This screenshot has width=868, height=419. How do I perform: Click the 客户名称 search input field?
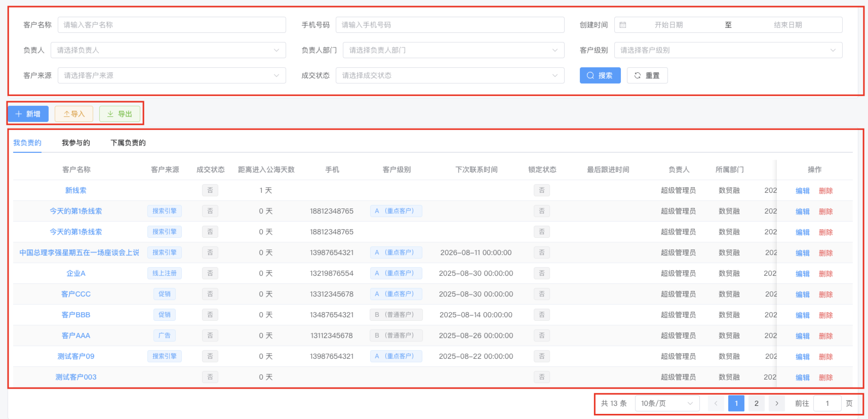click(x=172, y=25)
